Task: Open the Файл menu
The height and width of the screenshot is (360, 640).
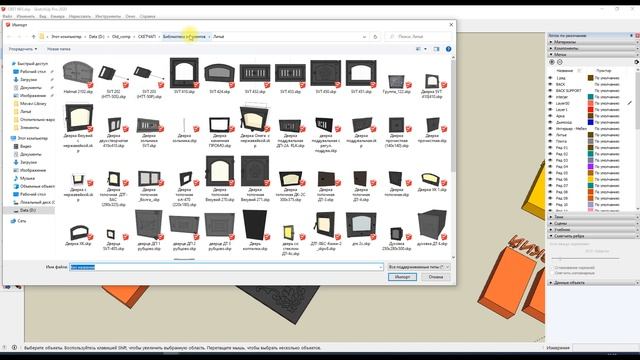Action: click(x=7, y=16)
